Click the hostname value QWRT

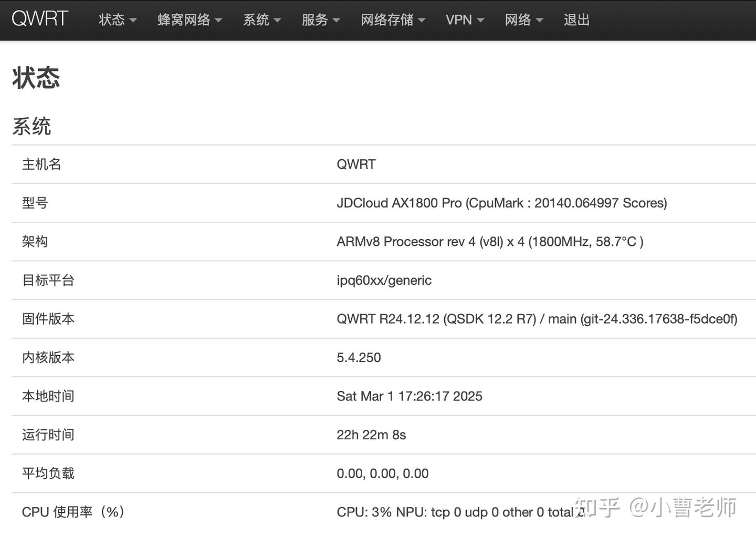356,164
